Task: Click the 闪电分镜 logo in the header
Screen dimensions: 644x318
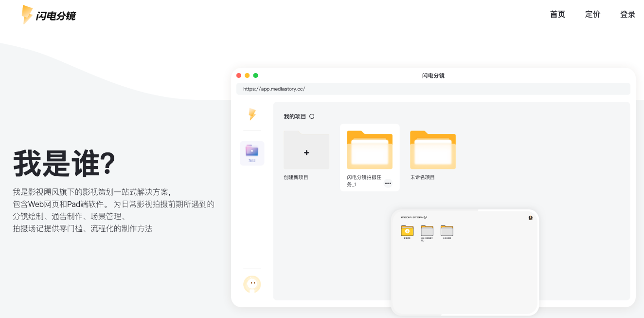Action: coord(49,15)
